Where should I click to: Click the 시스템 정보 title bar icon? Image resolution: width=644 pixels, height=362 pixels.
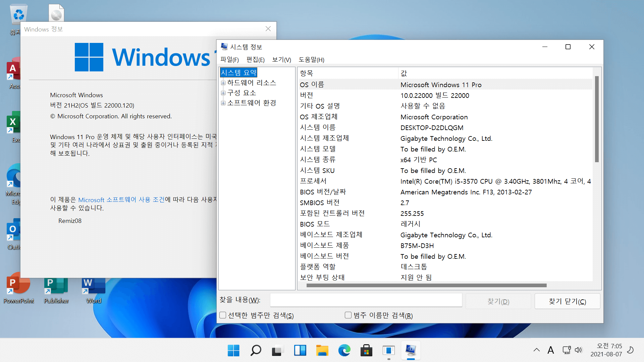pyautogui.click(x=224, y=47)
